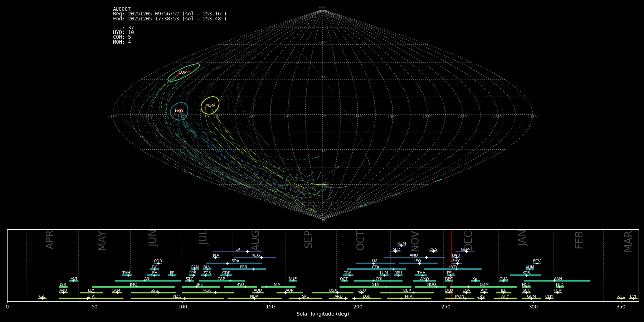Select the ECV shower label in timeline
Image resolution: width=644 pixels, height=322 pixels.
(537, 261)
